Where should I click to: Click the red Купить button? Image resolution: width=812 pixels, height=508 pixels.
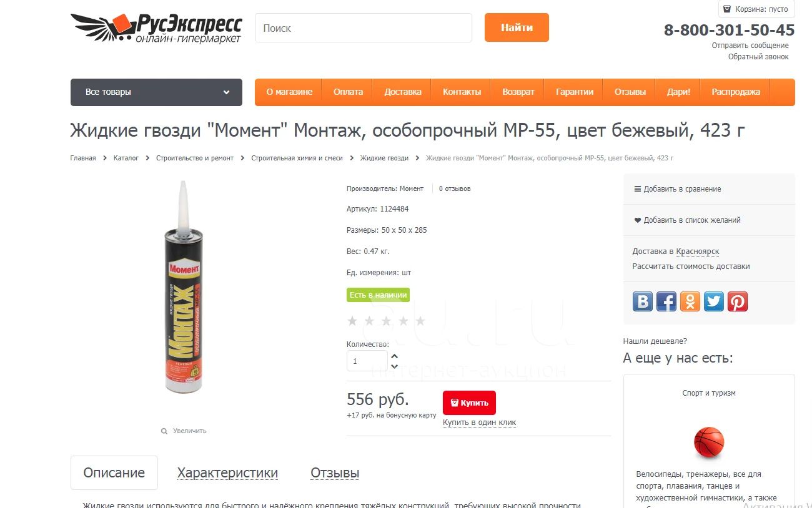pos(469,403)
